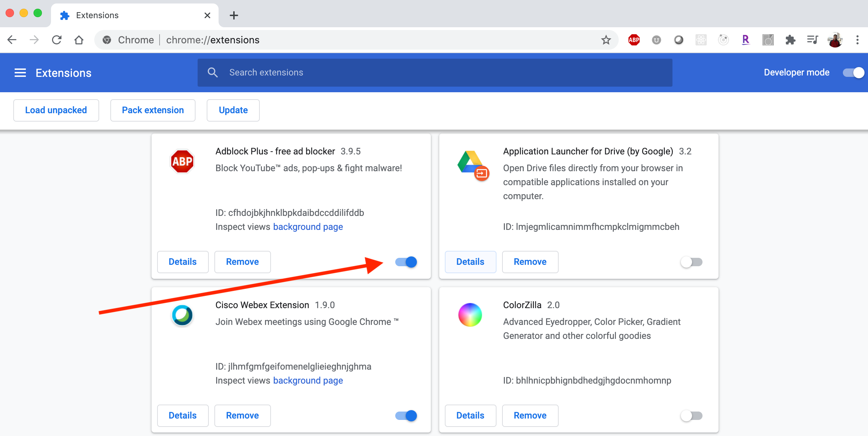Viewport: 868px width, 436px height.
Task: Enable the ColorZilla extension toggle
Action: pyautogui.click(x=692, y=416)
